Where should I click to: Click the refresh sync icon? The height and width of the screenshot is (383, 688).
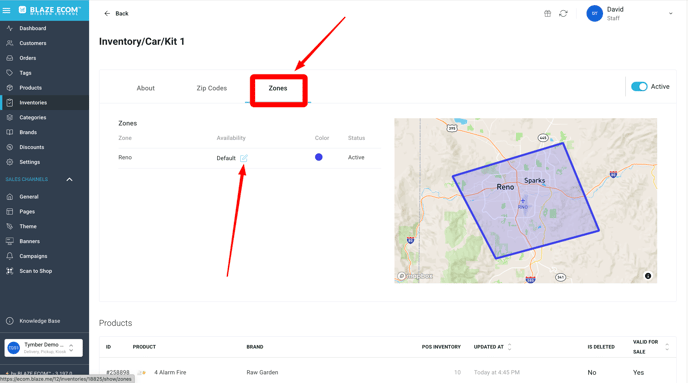coord(563,14)
